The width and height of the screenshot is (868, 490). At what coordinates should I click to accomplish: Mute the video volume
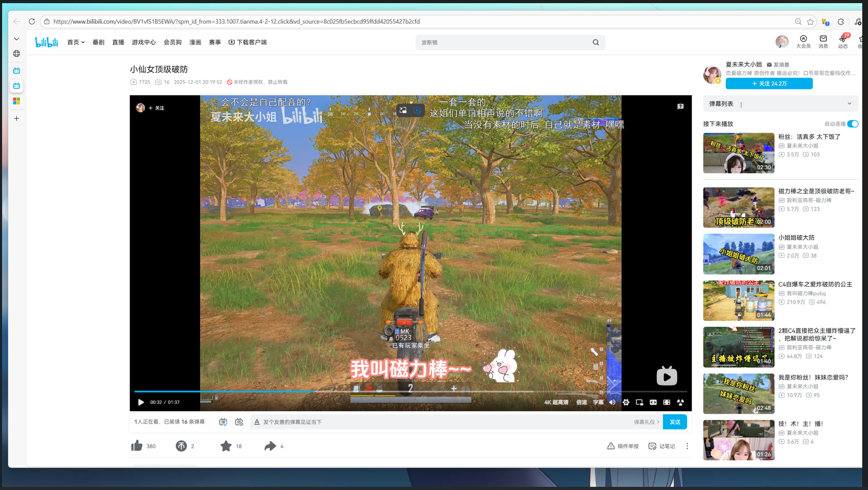point(612,402)
